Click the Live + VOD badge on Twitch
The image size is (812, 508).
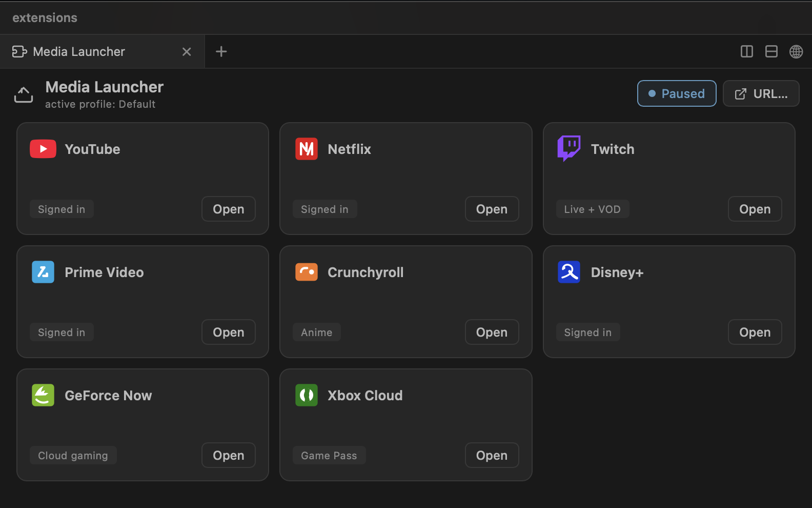point(592,209)
